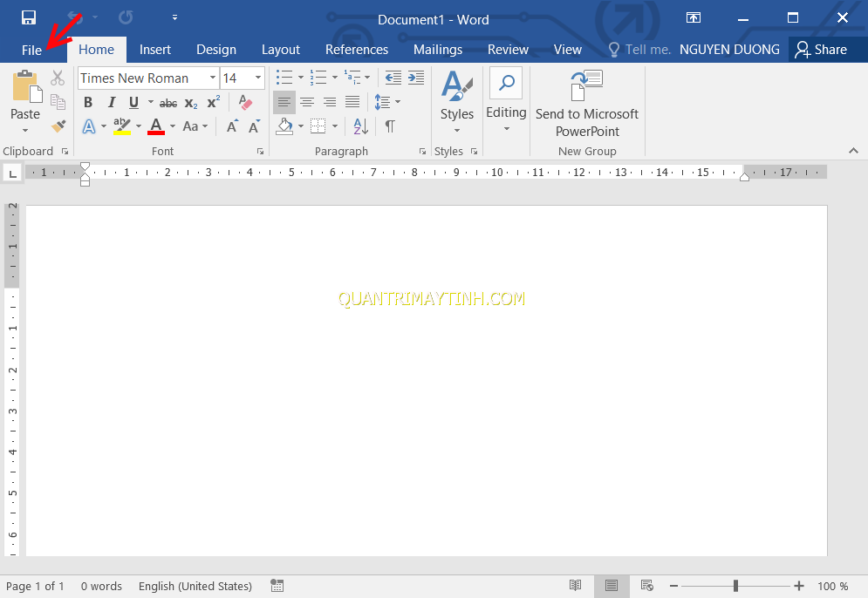Expand font color arrow

173,126
